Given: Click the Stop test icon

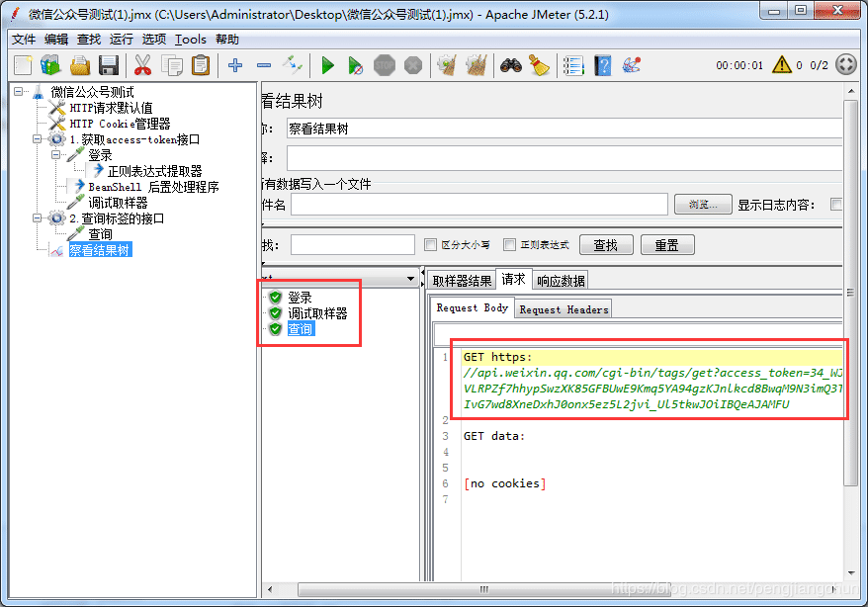Looking at the screenshot, I should pyautogui.click(x=385, y=65).
